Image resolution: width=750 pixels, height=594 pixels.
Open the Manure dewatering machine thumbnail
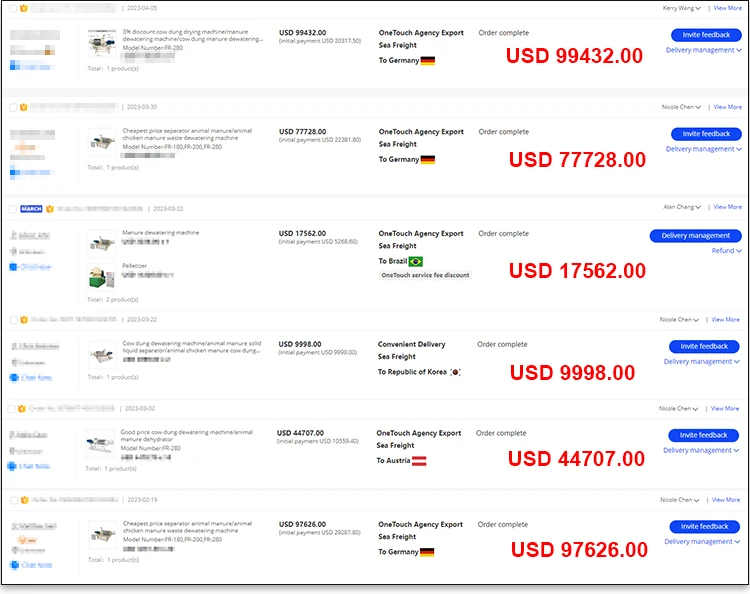point(101,241)
